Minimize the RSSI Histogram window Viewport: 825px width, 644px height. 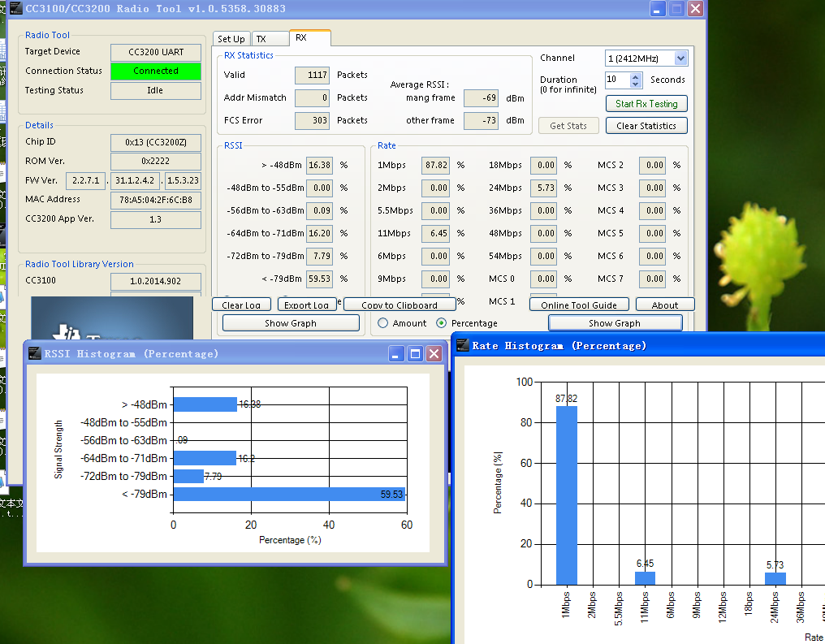[x=396, y=353]
